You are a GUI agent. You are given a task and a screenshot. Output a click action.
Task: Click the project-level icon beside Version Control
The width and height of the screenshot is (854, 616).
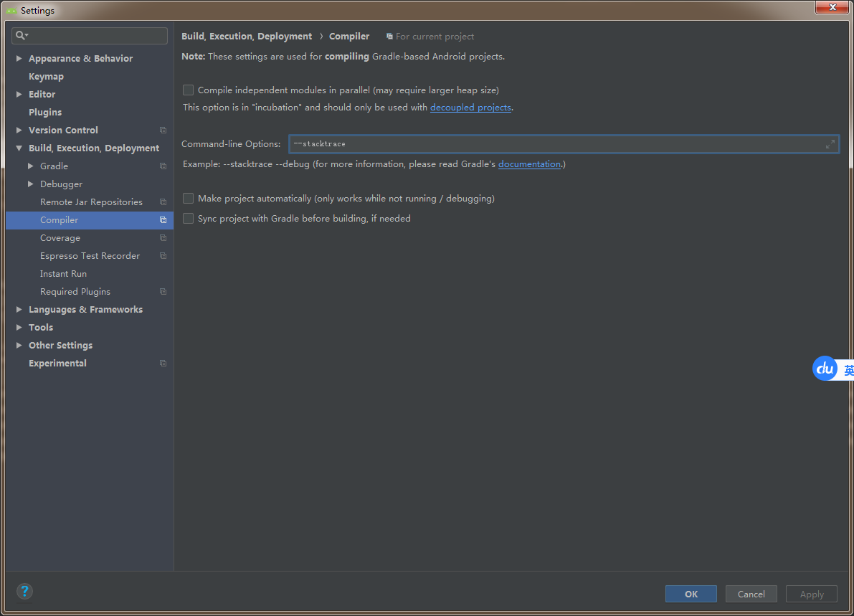(x=163, y=131)
